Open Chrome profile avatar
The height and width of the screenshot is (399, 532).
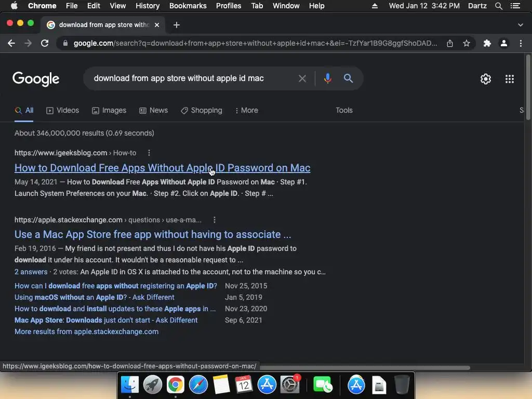pos(504,43)
